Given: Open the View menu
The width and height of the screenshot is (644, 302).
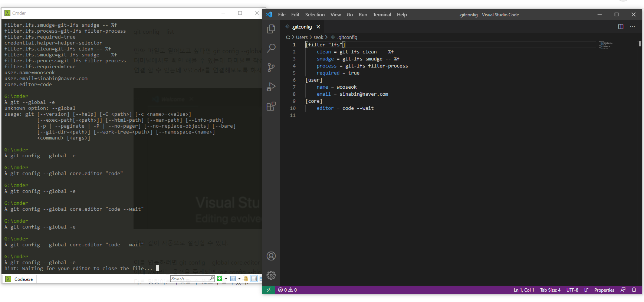Looking at the screenshot, I should point(336,14).
